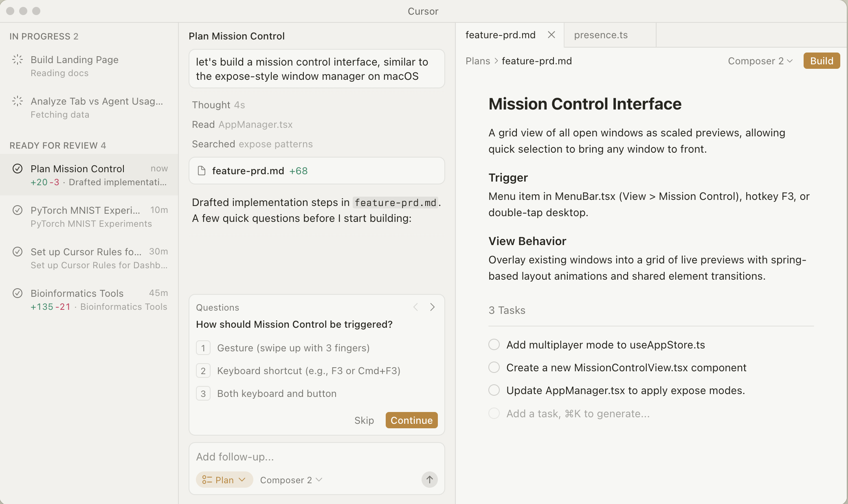This screenshot has width=848, height=504.
Task: Mark 'Add multiplayer mode to useAppStore.ts' task complete
Action: 494,345
